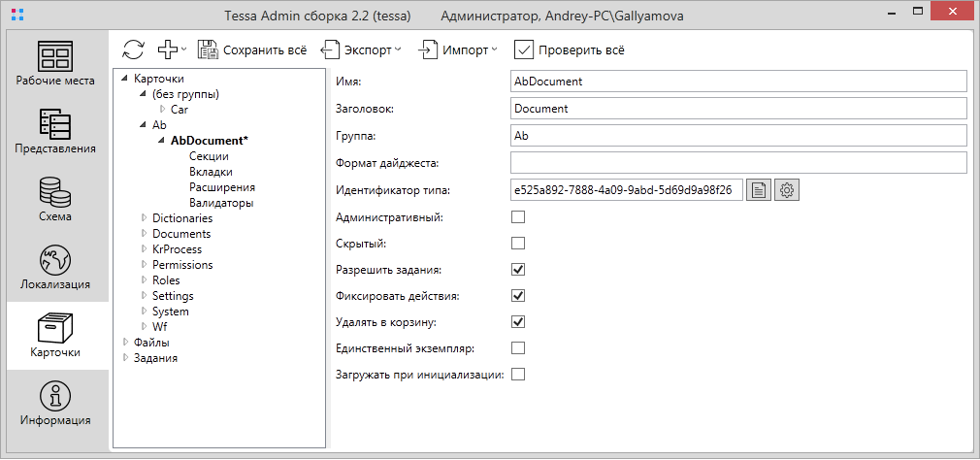Viewport: 980px width, 460px height.
Task: Click the Сохранить всё button
Action: pos(252,49)
